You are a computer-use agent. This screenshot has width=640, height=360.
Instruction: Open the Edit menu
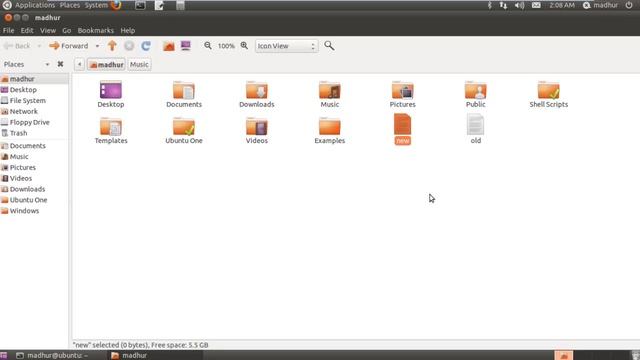coord(27,31)
